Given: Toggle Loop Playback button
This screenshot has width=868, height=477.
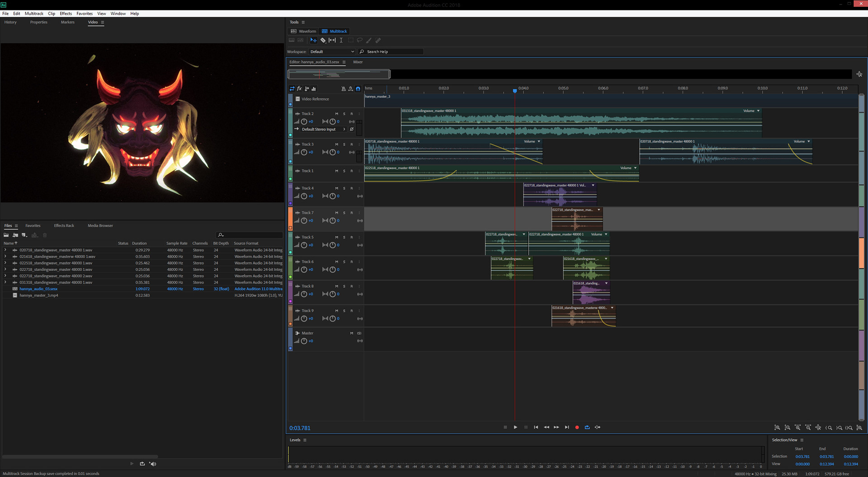Looking at the screenshot, I should tap(587, 427).
